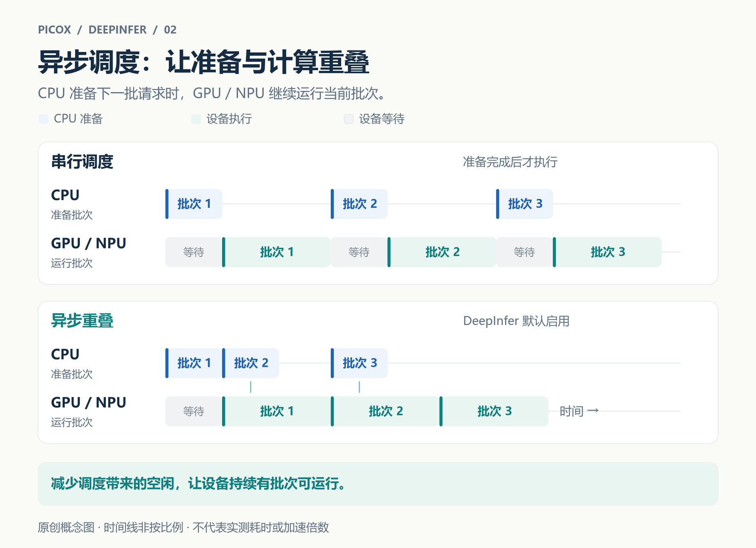Click the 减少调度带来的空闲 summary banner
756x548 pixels.
pyautogui.click(x=378, y=484)
